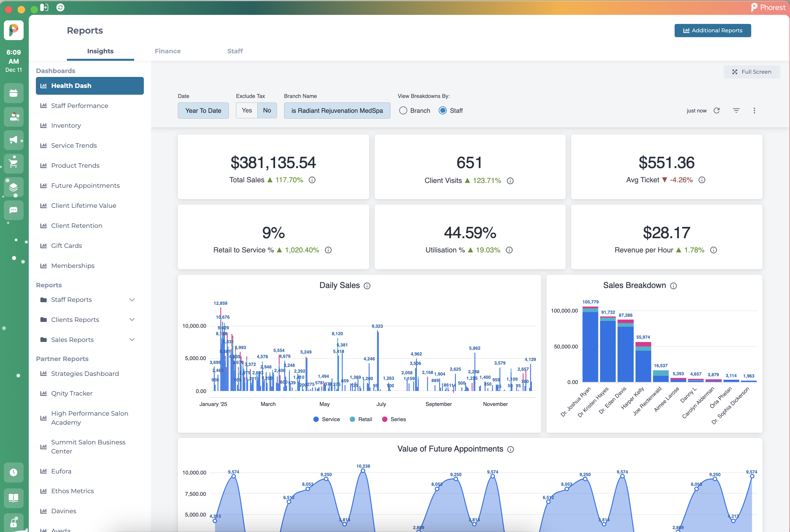The width and height of the screenshot is (790, 532).
Task: Toggle Exclude Tax to Yes
Action: point(246,110)
